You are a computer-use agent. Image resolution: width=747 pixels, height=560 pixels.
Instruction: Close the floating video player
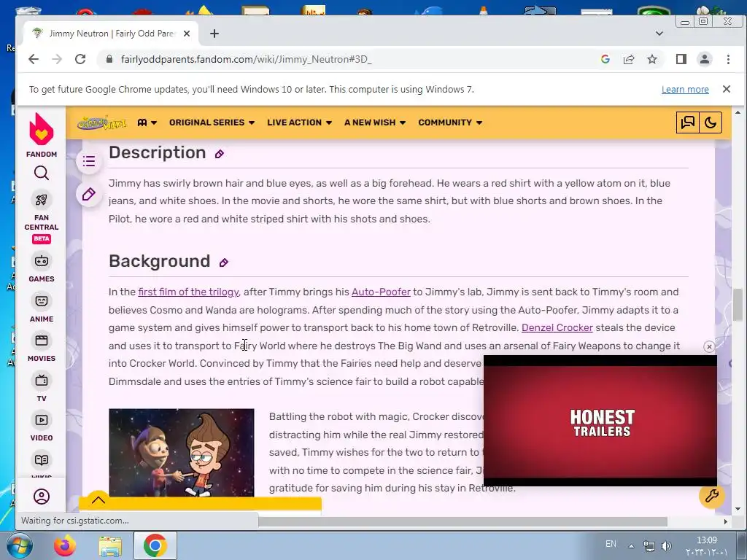(x=709, y=346)
